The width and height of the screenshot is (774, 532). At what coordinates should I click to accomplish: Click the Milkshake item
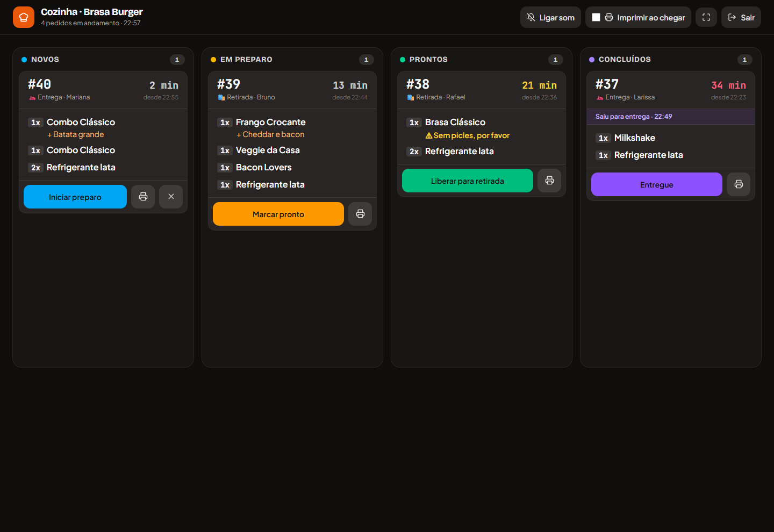(635, 138)
